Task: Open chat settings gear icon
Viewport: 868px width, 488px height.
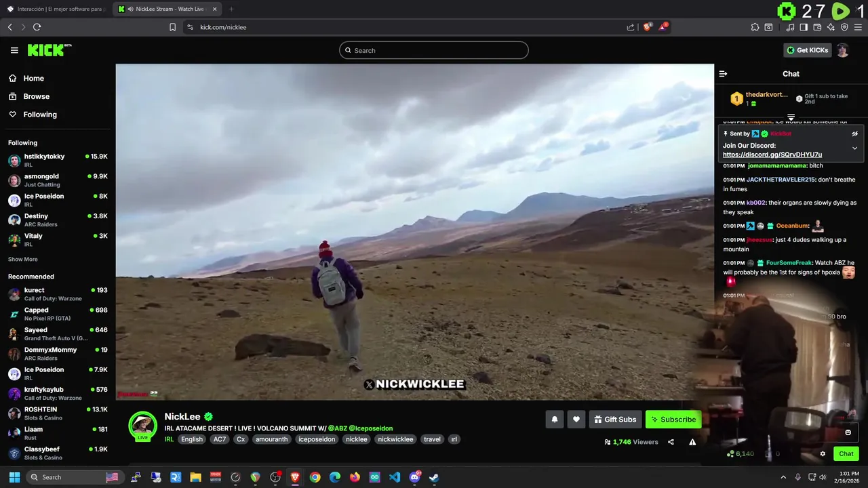Action: (x=823, y=454)
